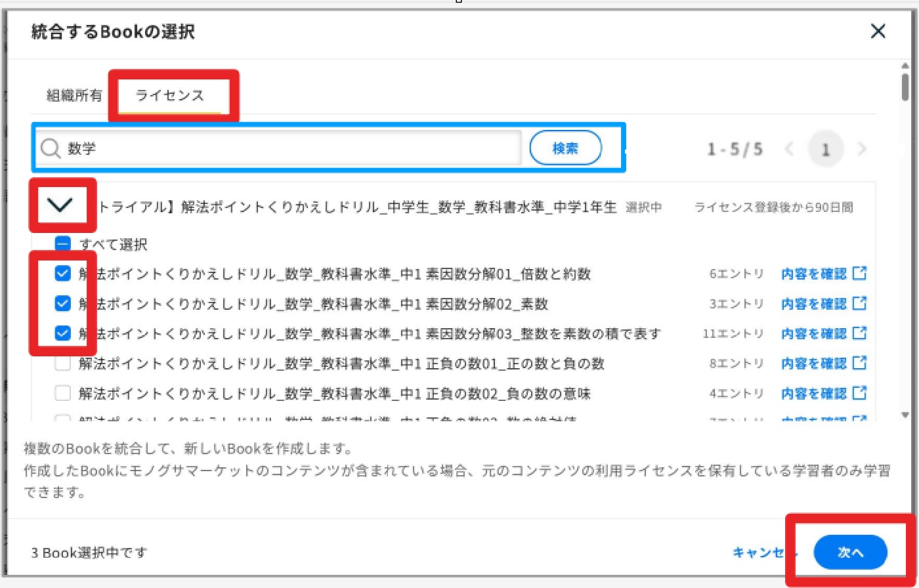
Task: Click the 次へ button
Action: click(850, 553)
